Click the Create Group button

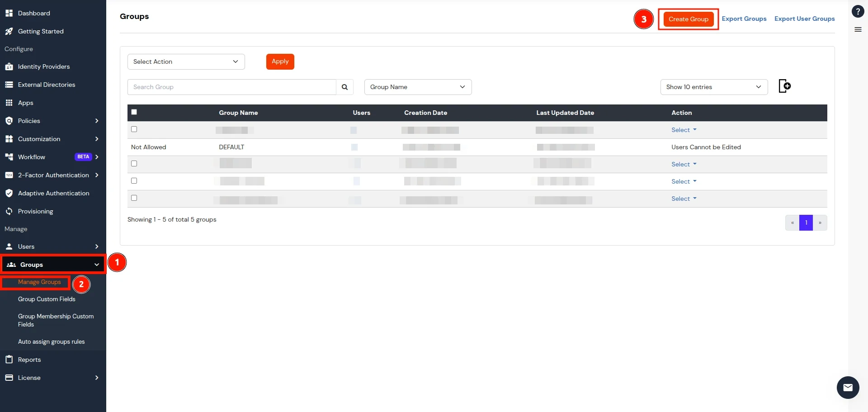pos(688,19)
